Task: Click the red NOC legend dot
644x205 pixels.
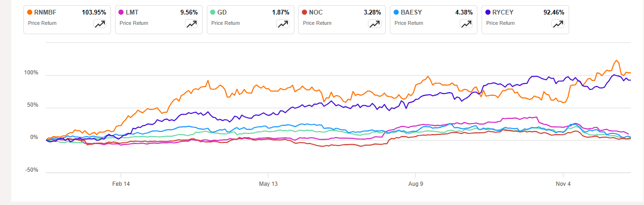Action: (x=305, y=12)
